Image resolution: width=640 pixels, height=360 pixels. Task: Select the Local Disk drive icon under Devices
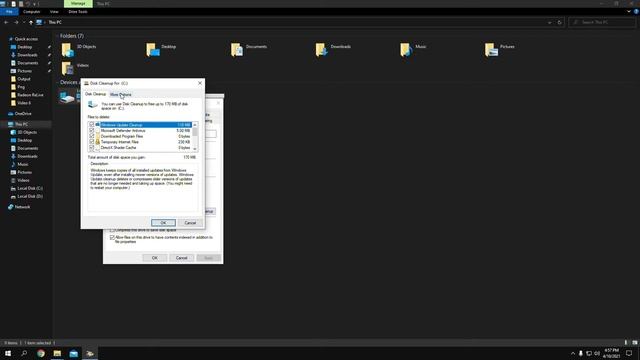(x=67, y=97)
